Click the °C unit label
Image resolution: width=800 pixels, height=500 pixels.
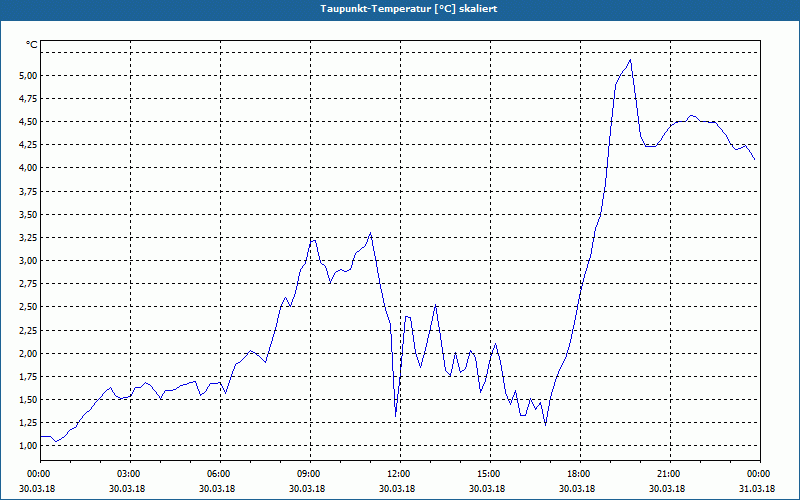coord(32,45)
